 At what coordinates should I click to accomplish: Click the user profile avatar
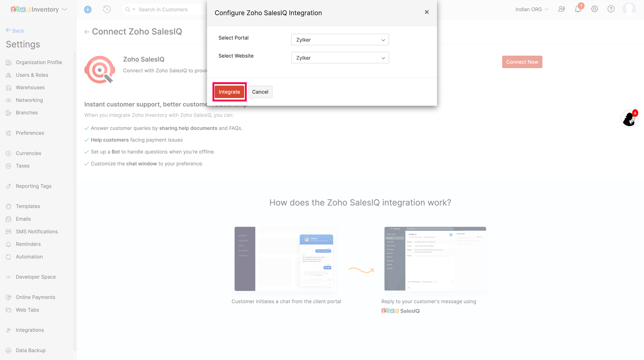pos(629,9)
